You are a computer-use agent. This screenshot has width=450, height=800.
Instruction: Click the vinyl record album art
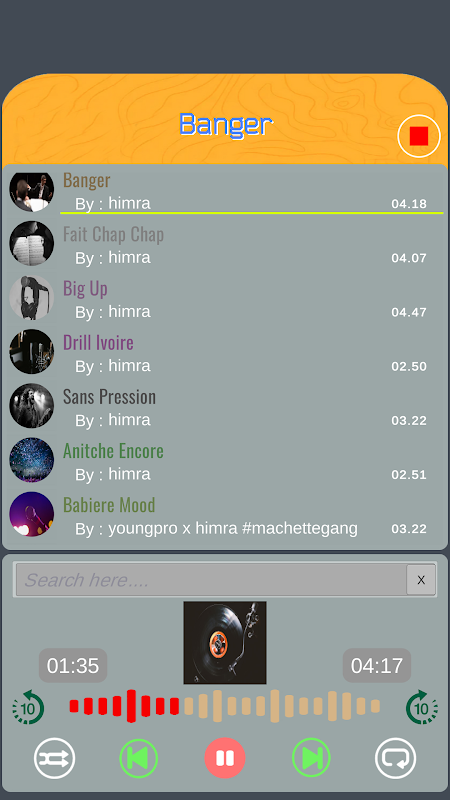[x=225, y=642]
